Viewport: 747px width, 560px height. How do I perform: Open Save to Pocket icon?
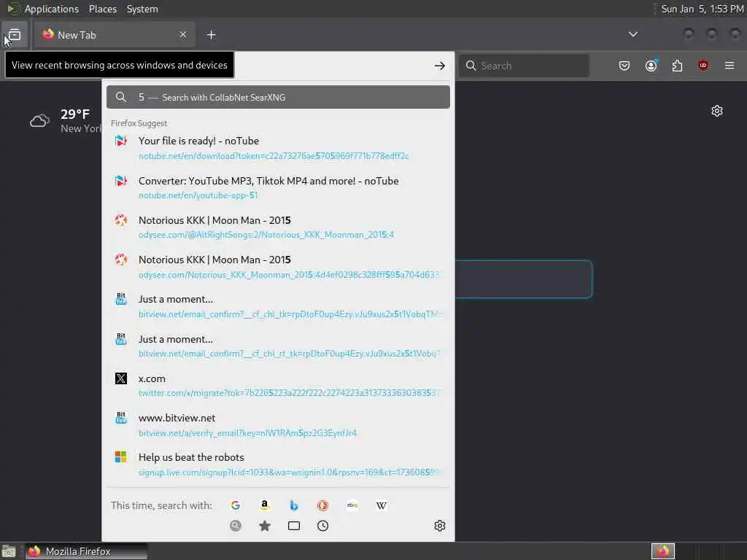coord(624,66)
